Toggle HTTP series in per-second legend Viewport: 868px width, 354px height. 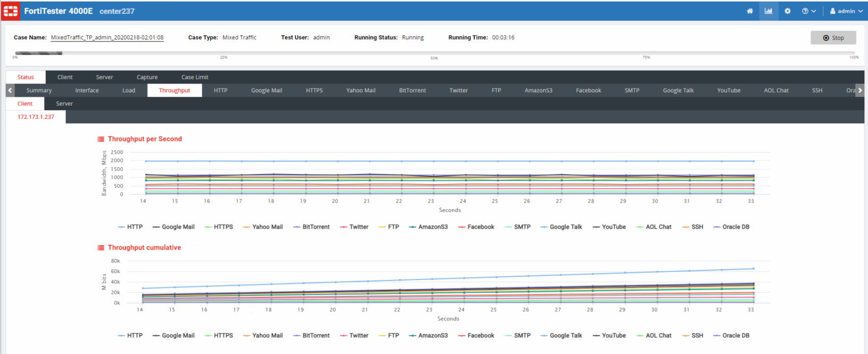coord(130,227)
